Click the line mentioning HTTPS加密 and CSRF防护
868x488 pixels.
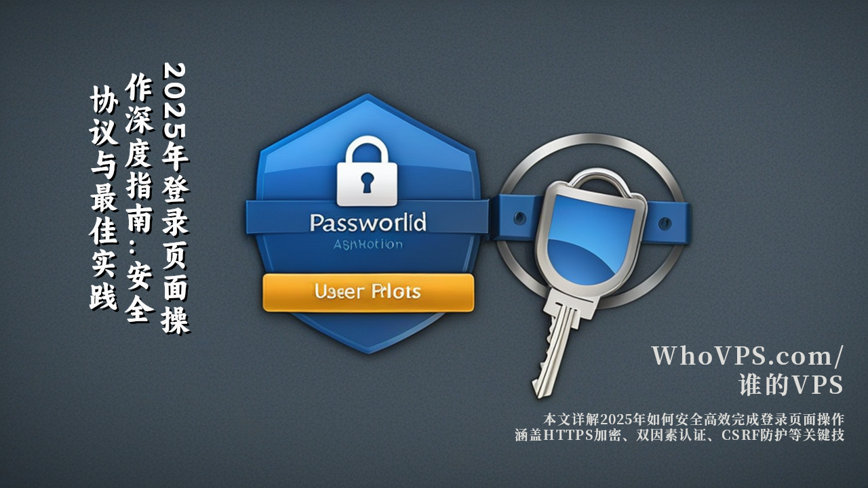[679, 435]
